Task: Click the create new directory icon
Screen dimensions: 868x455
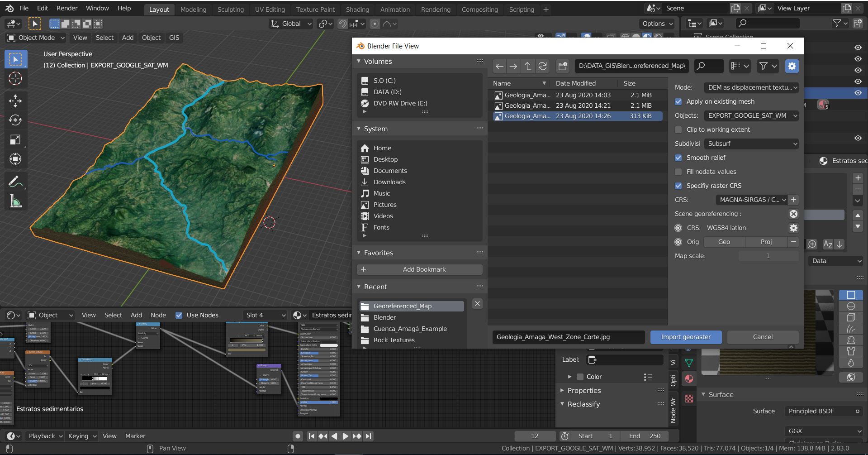Action: (562, 66)
